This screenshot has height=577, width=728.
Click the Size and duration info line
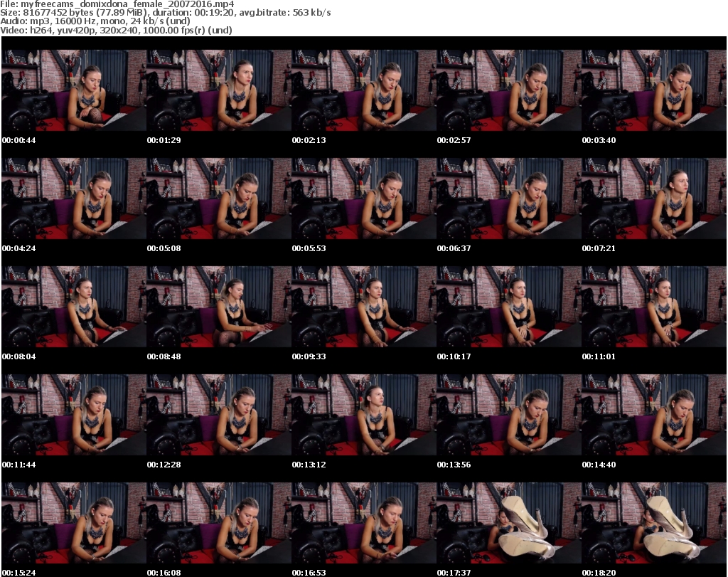165,13
